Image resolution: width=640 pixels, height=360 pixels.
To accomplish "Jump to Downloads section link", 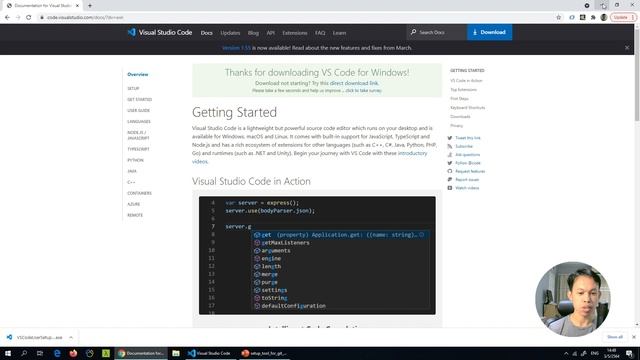I will (x=460, y=116).
